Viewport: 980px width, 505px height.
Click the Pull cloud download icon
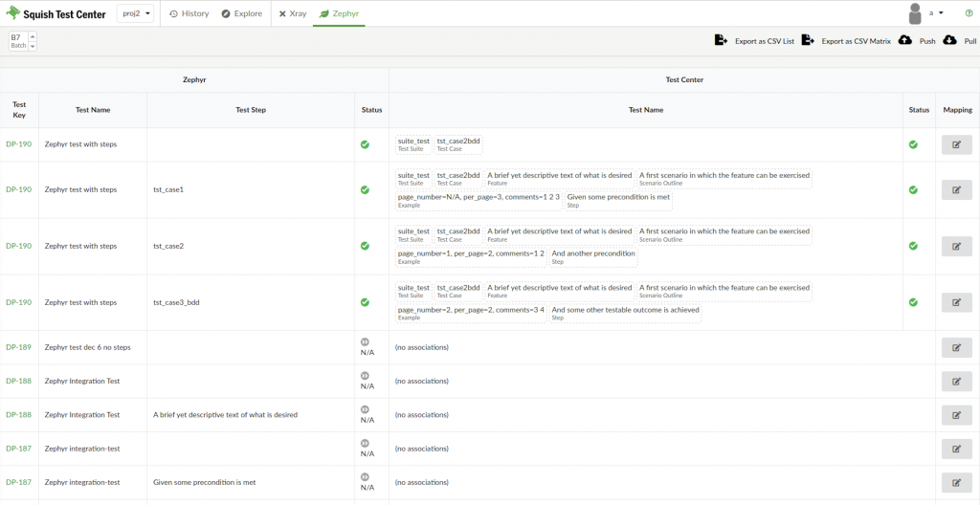point(949,40)
